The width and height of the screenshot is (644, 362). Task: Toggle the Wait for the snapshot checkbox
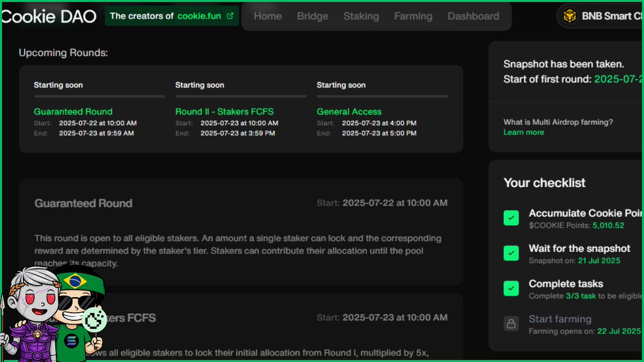511,253
